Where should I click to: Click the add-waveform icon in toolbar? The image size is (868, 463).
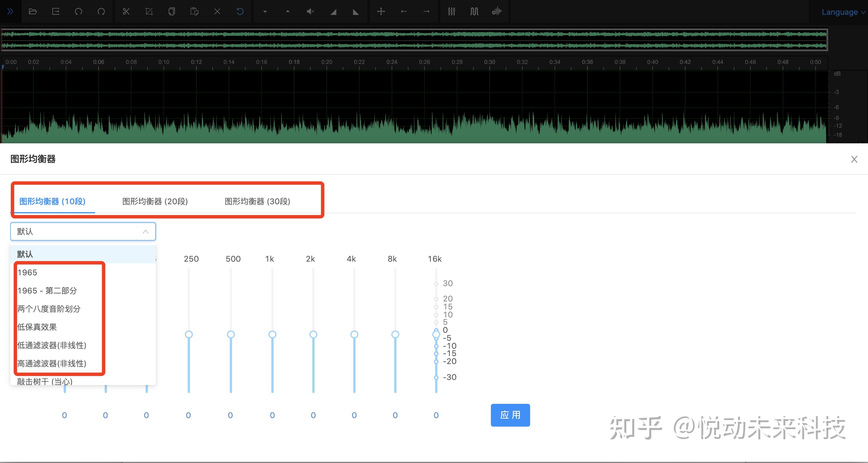click(497, 11)
